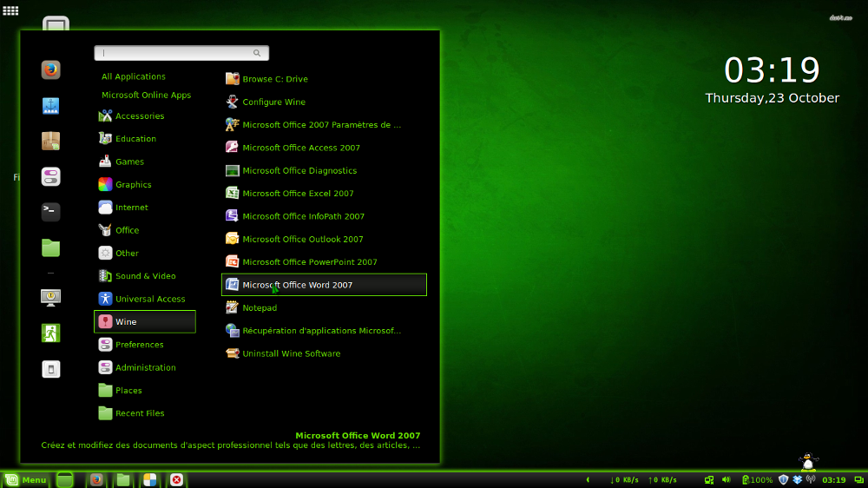Open Browse C: Drive
Screen dimensions: 868x488
click(324, 79)
